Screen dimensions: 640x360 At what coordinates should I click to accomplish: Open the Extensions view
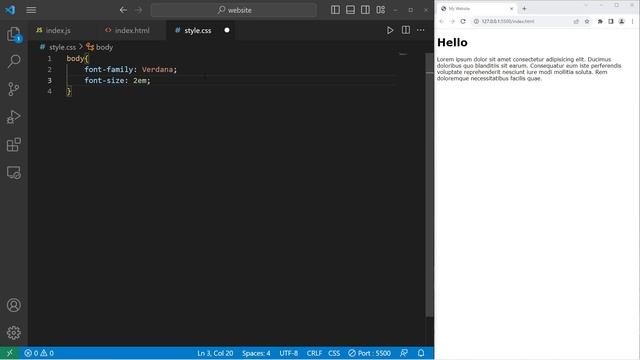tap(13, 144)
